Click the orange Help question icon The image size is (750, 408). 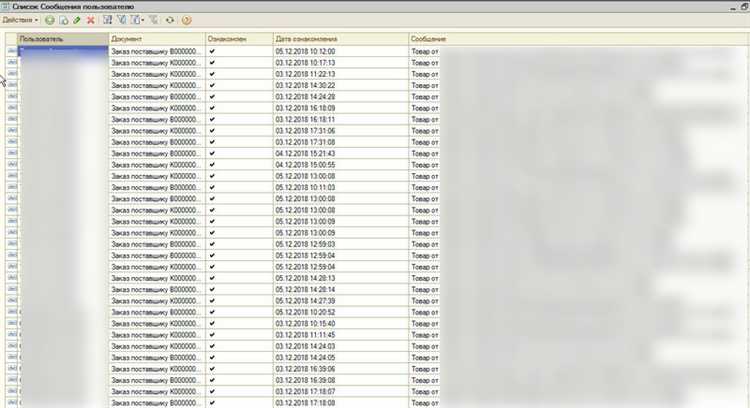187,20
